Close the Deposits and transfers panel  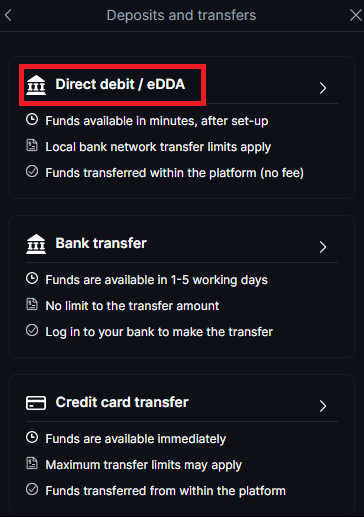coord(356,15)
